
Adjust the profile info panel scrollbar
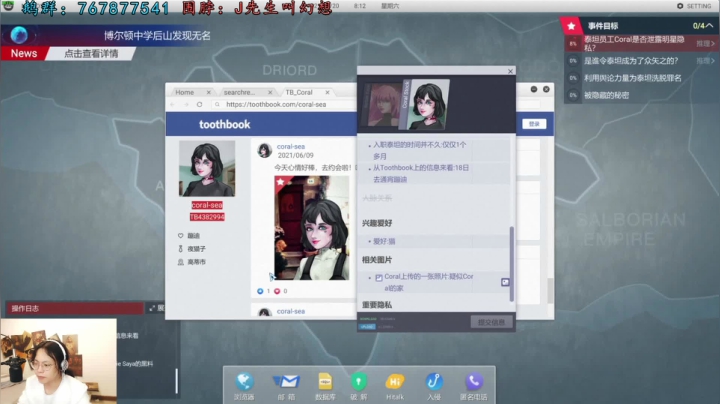pyautogui.click(x=512, y=264)
